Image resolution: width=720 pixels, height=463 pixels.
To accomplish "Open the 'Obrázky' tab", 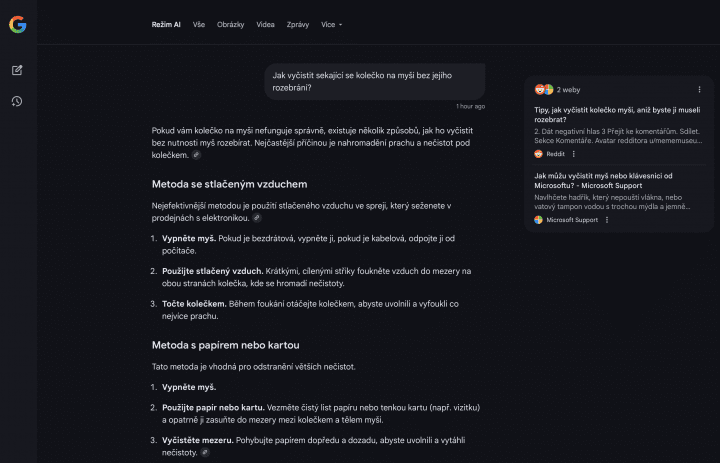I will (230, 24).
